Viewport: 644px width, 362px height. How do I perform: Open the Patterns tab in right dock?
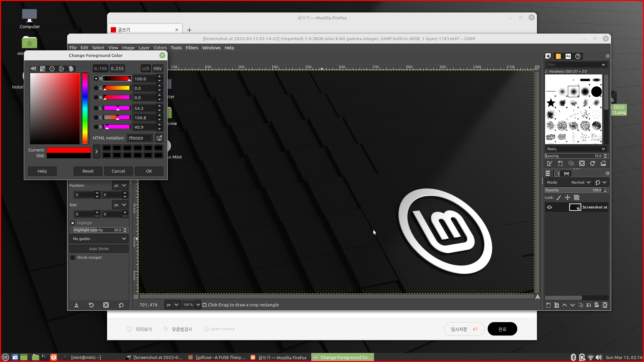558,56
